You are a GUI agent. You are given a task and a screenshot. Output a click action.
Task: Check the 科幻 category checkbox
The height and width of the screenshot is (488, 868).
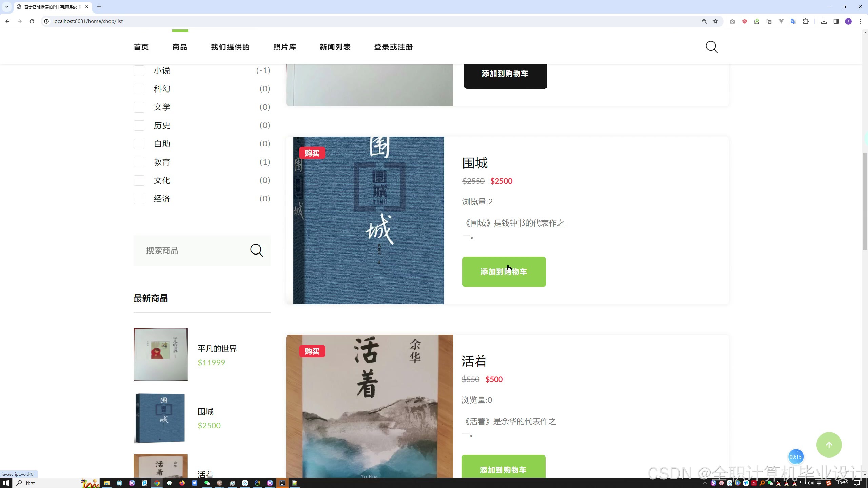pos(139,89)
